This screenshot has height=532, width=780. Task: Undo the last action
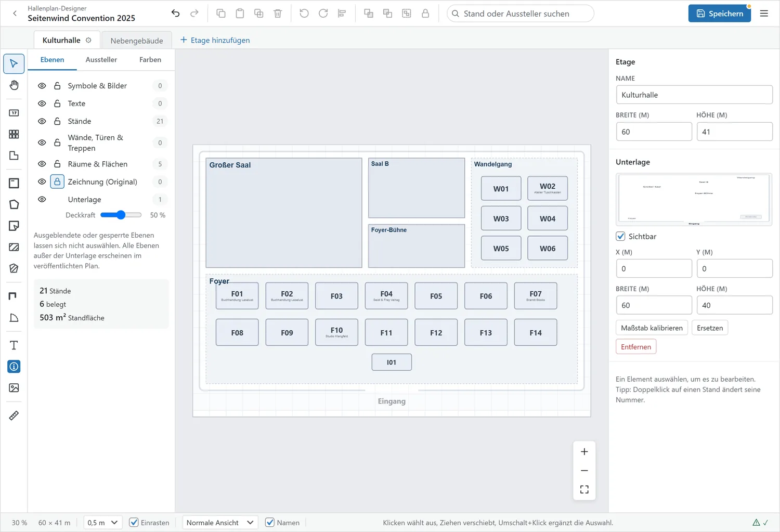coord(176,14)
